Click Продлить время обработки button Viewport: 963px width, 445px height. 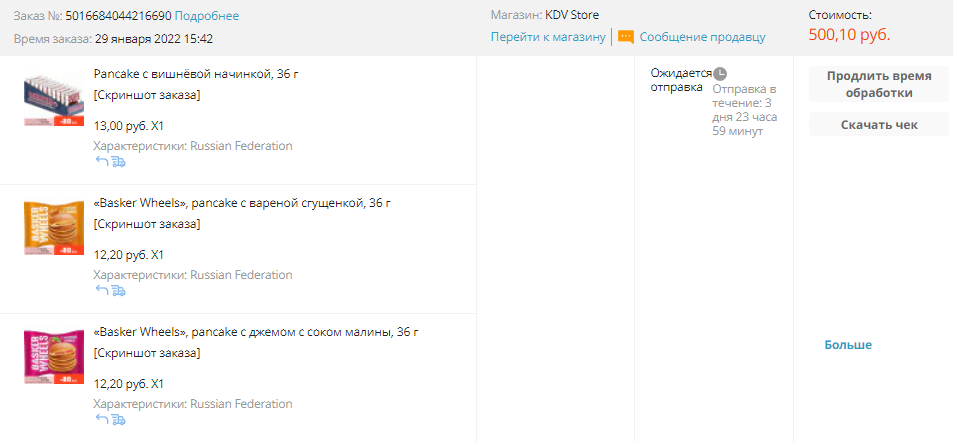(x=879, y=85)
